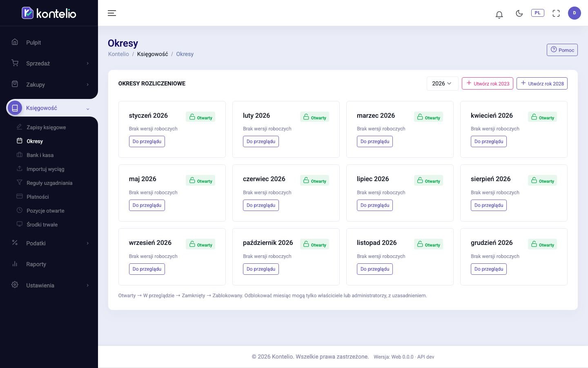Click Do przeglądu for styczeń 2026
This screenshot has width=588, height=368.
click(x=147, y=141)
